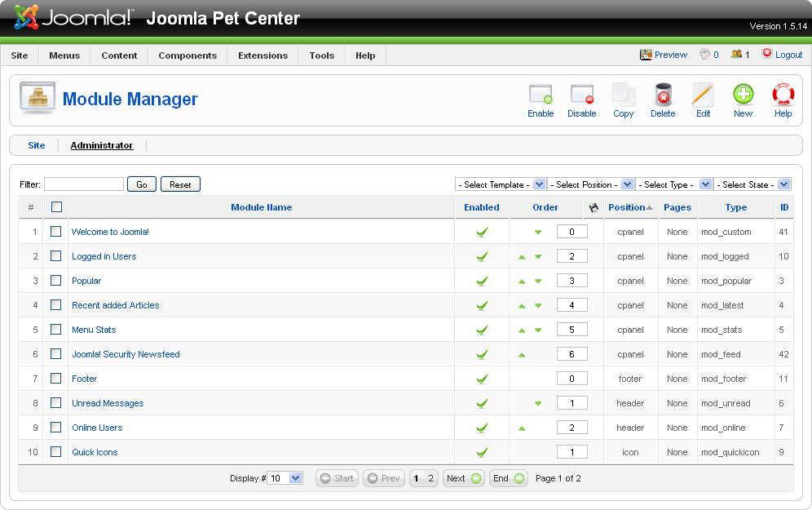Click the unread messages count icon
Image resolution: width=812 pixels, height=510 pixels.
[705, 54]
